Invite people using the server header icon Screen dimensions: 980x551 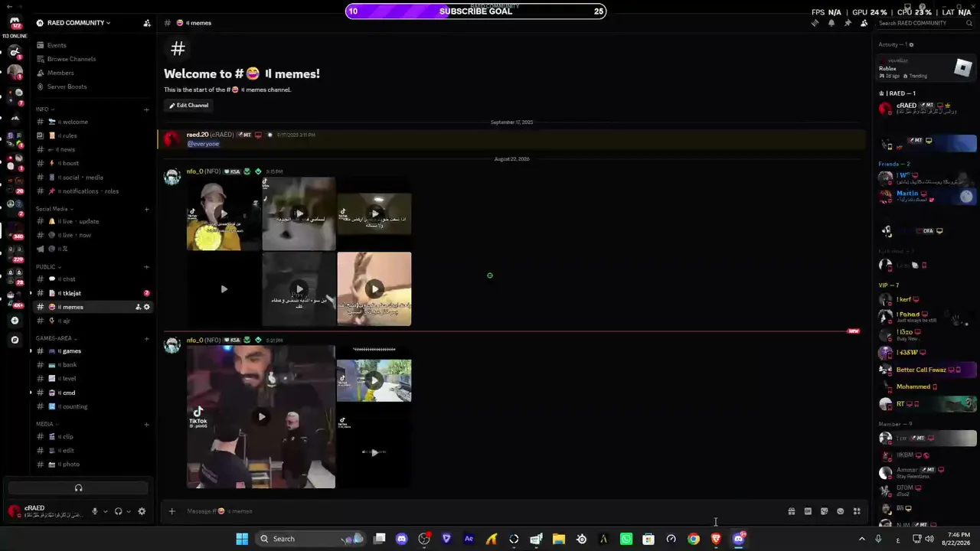(147, 23)
